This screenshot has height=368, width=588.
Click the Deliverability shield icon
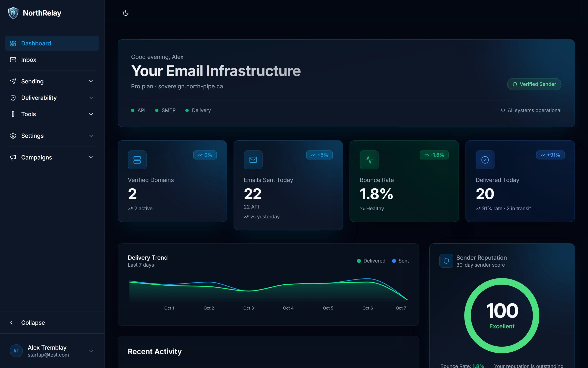click(x=13, y=98)
